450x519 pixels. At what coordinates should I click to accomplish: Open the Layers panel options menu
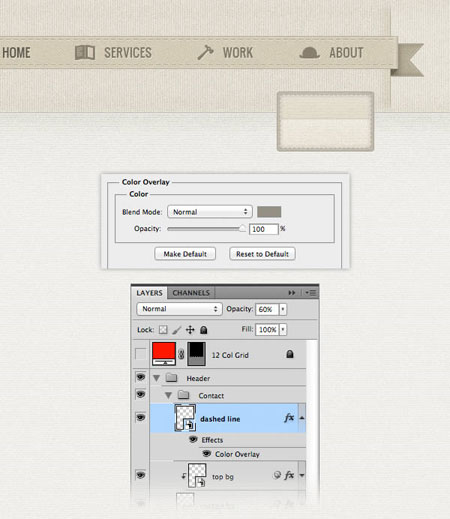coord(311,293)
